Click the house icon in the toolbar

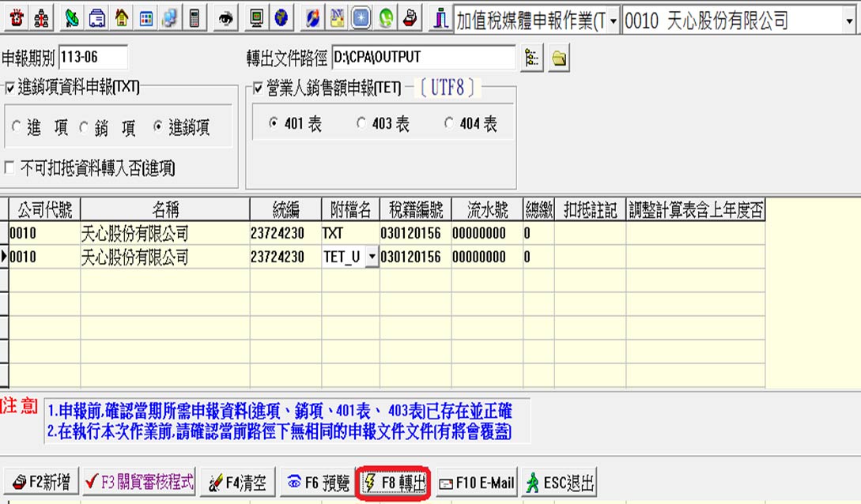(122, 18)
